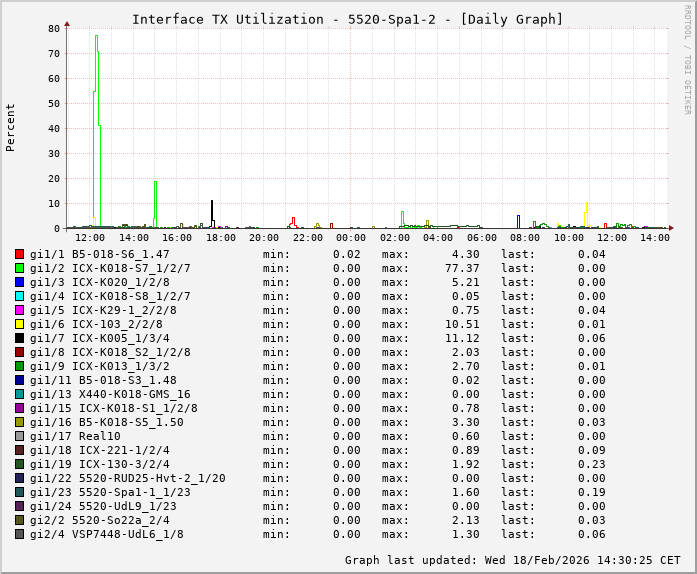The width and height of the screenshot is (697, 574).
Task: Select the gi2/4 VSP7448-UdL6_1/8 legend entry
Action: [x=106, y=534]
